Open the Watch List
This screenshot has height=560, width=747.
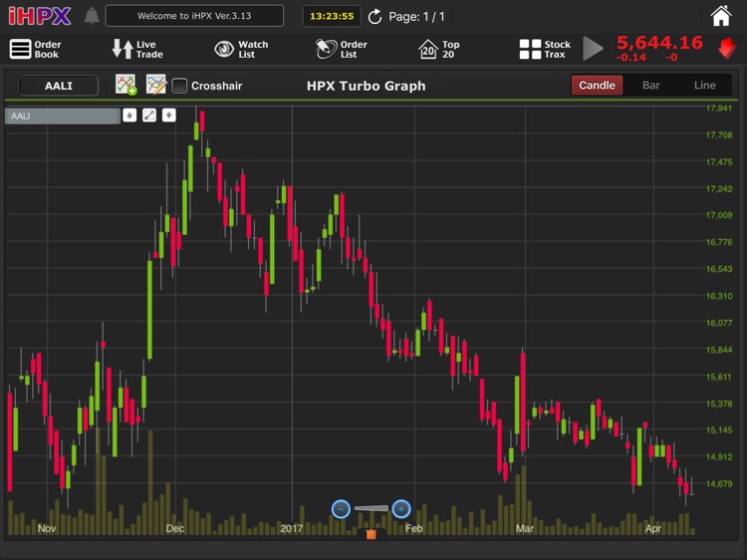pyautogui.click(x=241, y=49)
